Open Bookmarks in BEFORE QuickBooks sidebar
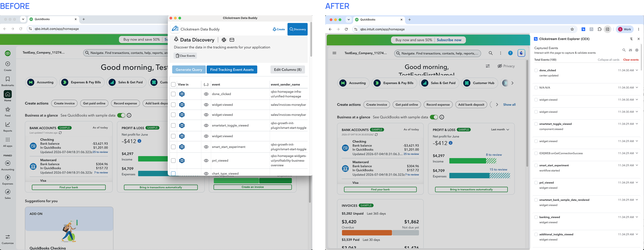Screen dimensions: 644x250 tap(8, 81)
